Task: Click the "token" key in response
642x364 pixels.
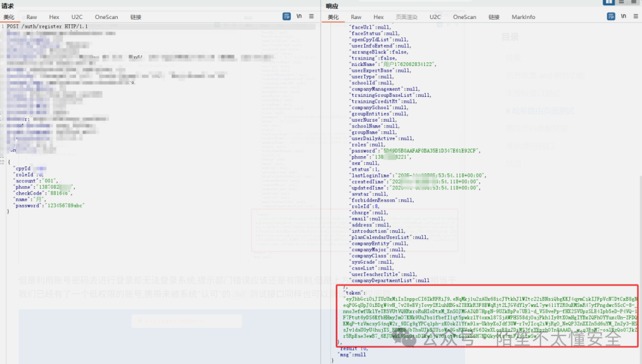Action: [x=353, y=292]
